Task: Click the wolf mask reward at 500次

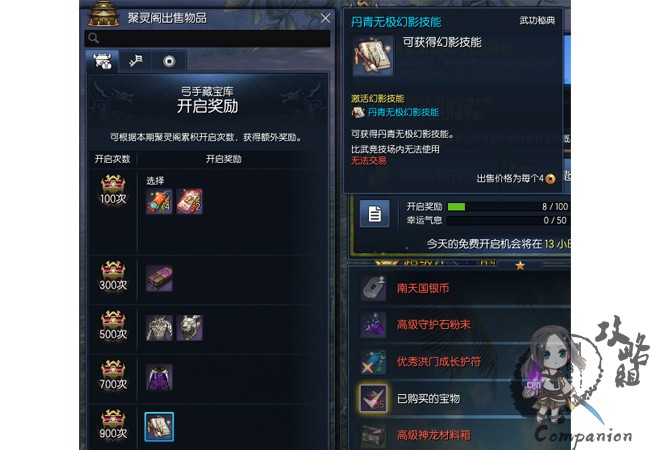Action: coord(189,328)
